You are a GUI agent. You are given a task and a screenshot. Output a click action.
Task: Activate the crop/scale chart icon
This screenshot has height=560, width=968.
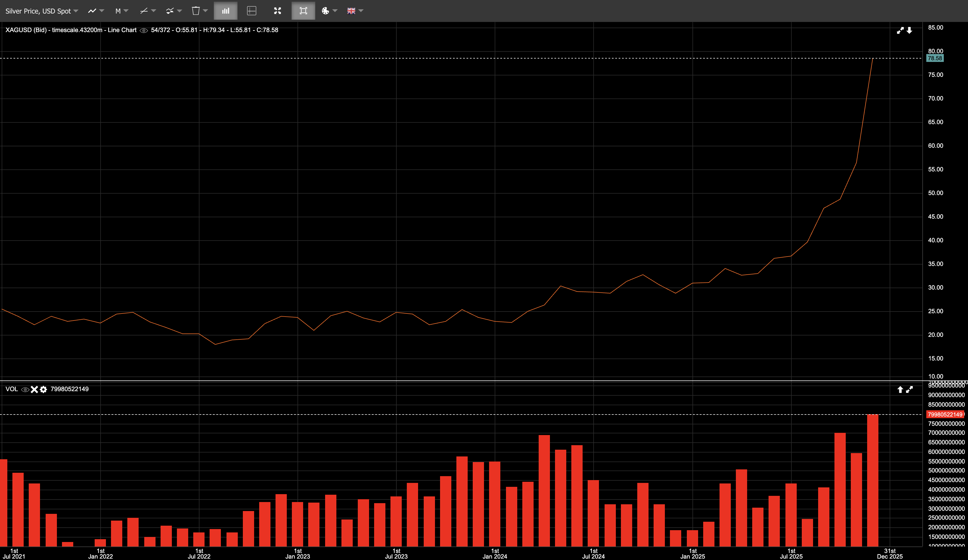303,11
